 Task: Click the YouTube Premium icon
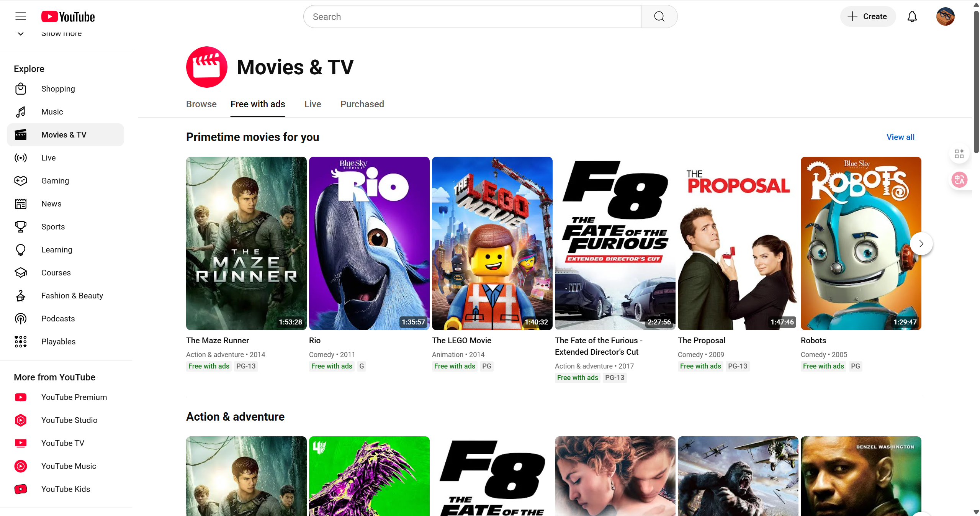point(21,397)
